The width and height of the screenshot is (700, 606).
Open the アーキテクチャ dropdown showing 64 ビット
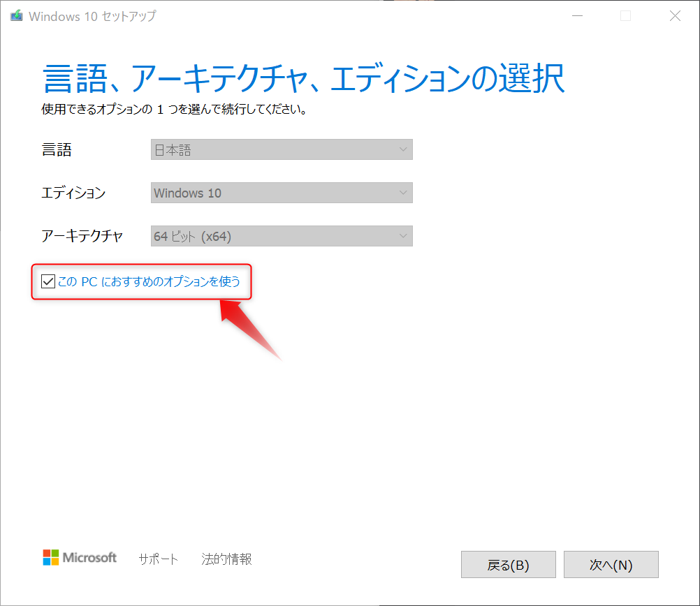(282, 236)
